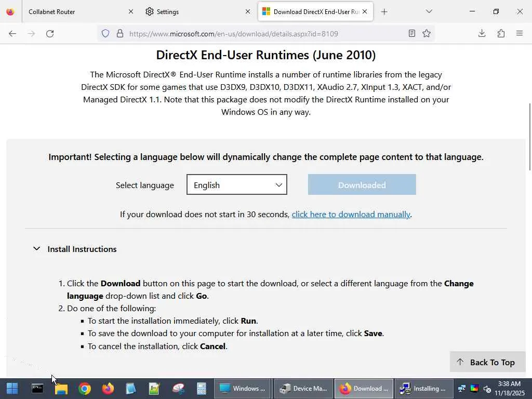Open the Calculator from the taskbar
532x399 pixels.
point(202,389)
